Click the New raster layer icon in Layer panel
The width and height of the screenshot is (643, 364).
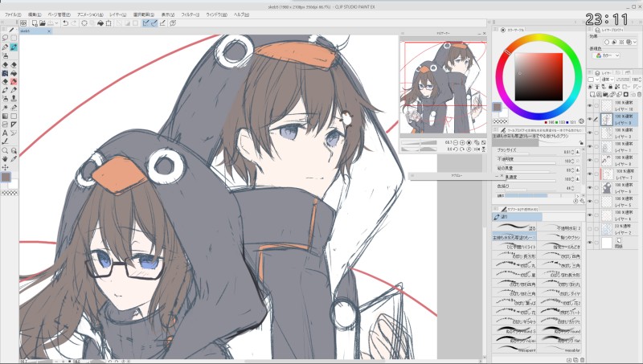[x=592, y=94]
